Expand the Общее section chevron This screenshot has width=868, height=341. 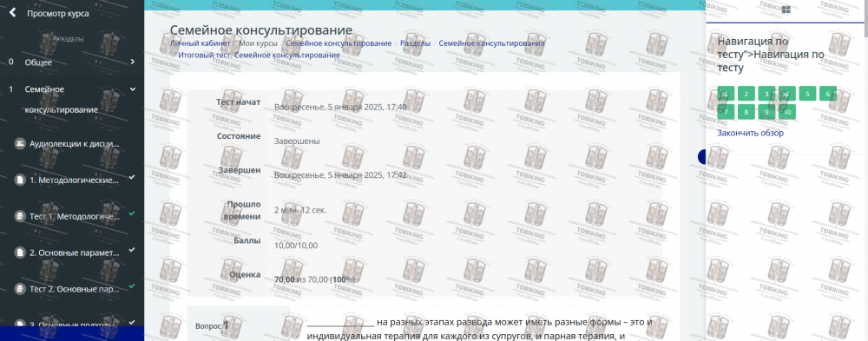[133, 62]
